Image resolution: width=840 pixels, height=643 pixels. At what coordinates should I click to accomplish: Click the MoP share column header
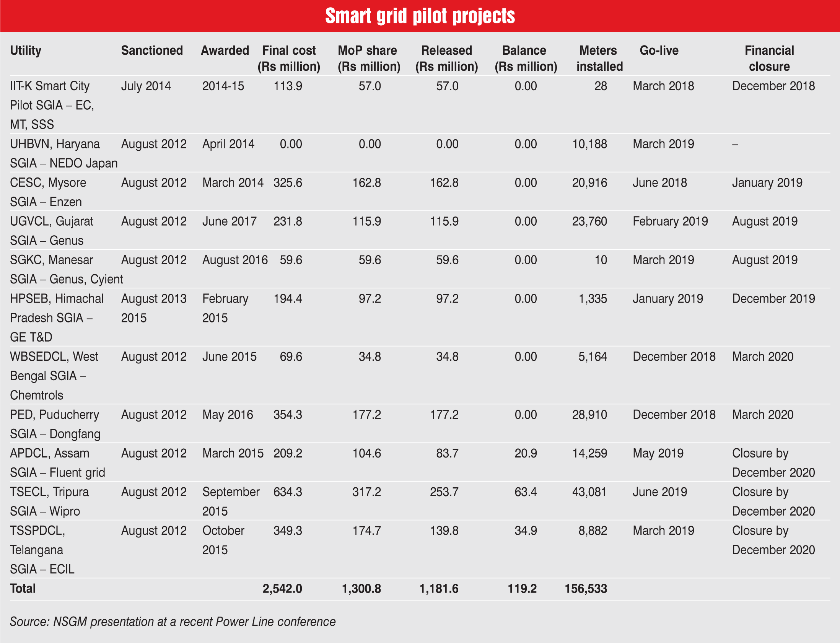click(x=369, y=58)
